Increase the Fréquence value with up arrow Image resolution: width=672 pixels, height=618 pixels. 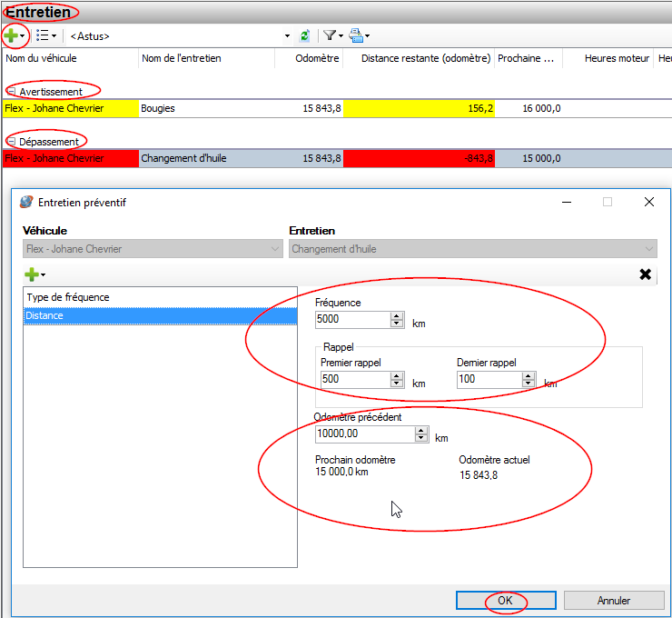396,316
